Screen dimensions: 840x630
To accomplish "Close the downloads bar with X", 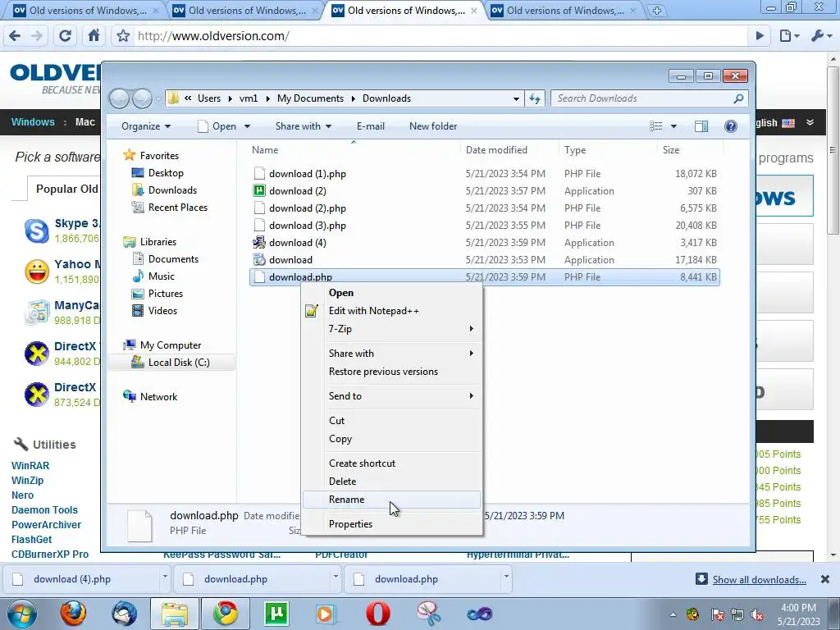I will [825, 579].
